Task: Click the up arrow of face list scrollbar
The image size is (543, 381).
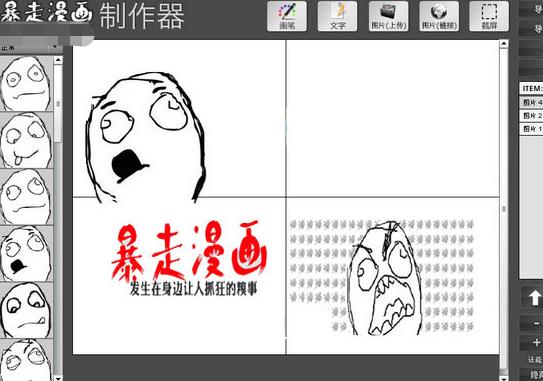Action: click(x=58, y=60)
